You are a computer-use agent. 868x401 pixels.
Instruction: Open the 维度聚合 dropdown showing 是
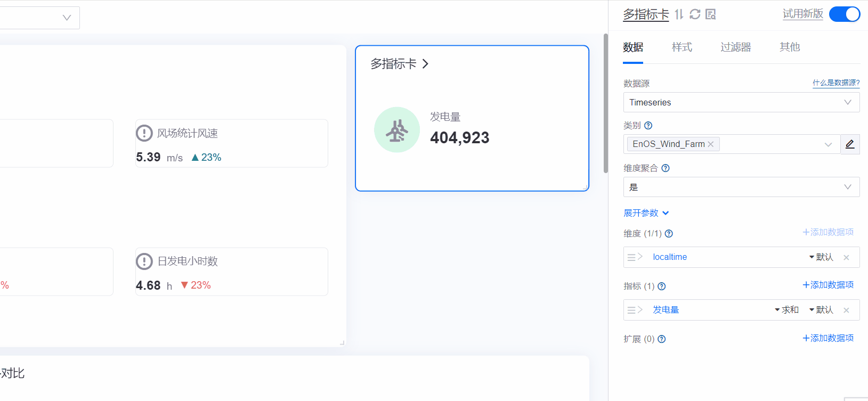pos(741,187)
